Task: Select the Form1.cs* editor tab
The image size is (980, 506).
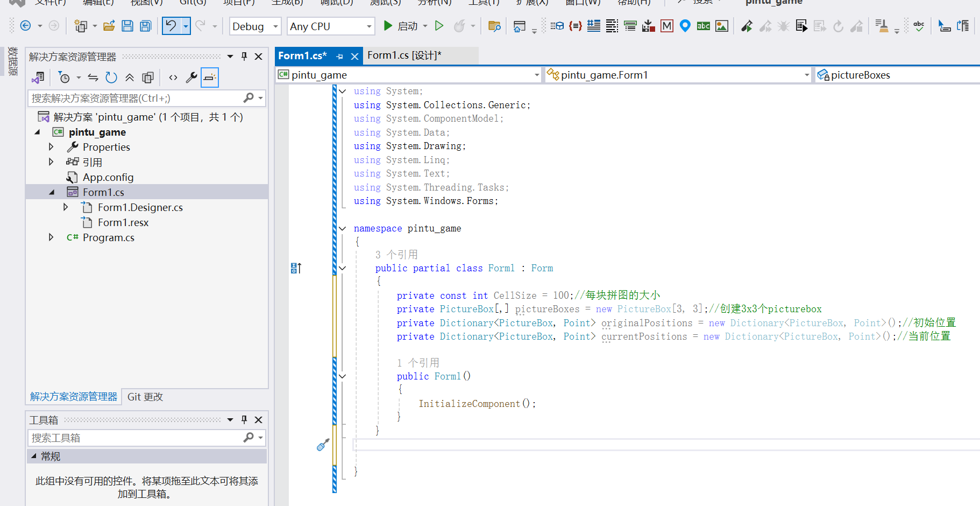Action: pos(303,55)
